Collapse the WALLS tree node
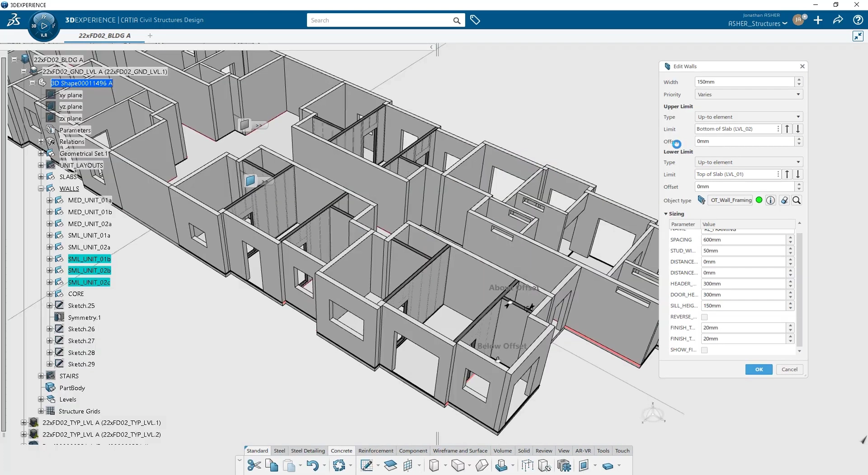 41,189
